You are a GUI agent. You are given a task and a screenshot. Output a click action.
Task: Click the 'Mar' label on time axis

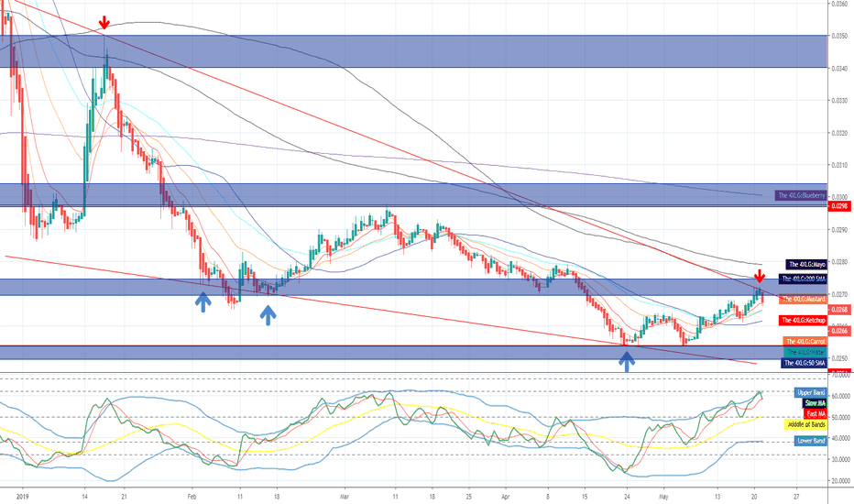[344, 497]
